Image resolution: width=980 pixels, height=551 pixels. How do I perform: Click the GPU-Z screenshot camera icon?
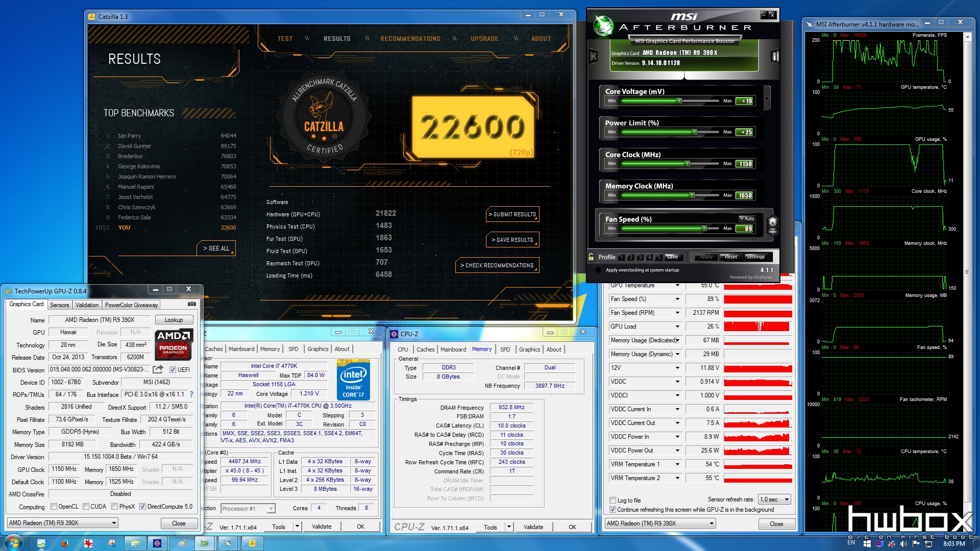191,304
